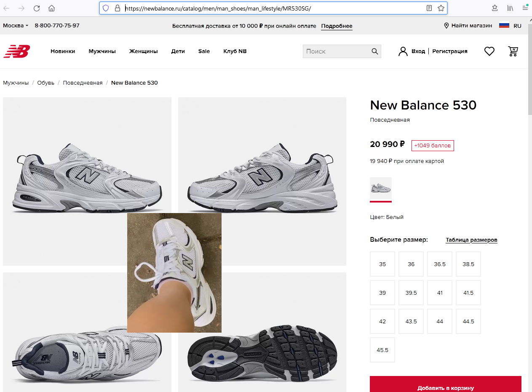This screenshot has width=532, height=392.
Task: Click the search magnifier icon
Action: [375, 51]
